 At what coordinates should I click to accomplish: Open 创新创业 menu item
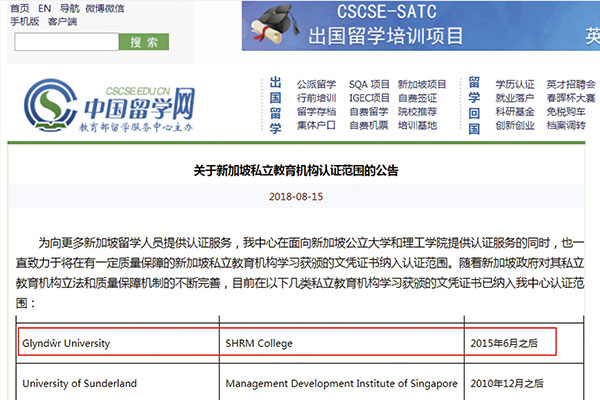[515, 125]
